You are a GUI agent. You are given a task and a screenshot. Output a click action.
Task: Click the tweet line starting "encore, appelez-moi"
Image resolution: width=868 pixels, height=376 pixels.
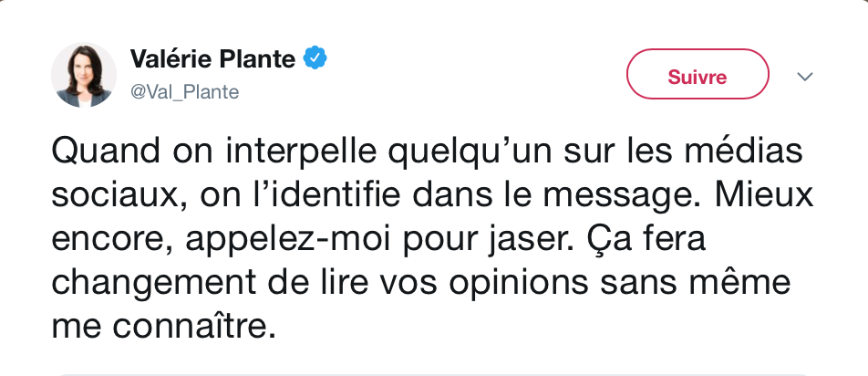pos(378,239)
